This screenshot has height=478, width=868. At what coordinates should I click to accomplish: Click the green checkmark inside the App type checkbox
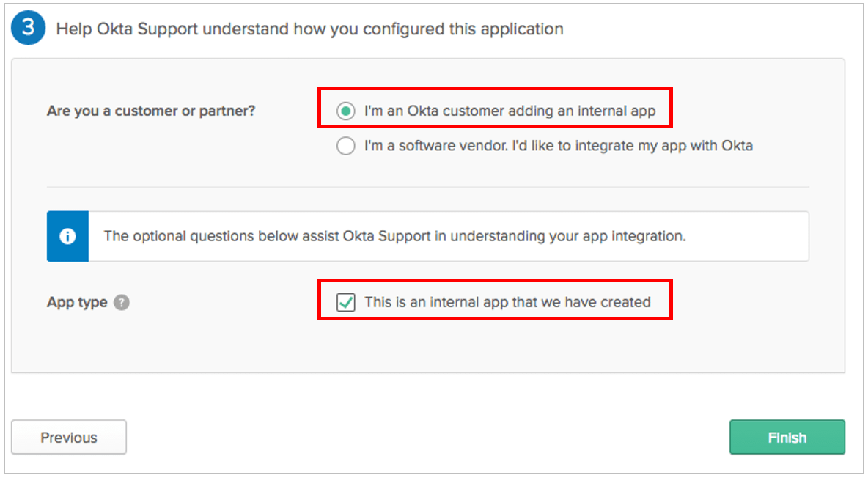click(x=345, y=302)
